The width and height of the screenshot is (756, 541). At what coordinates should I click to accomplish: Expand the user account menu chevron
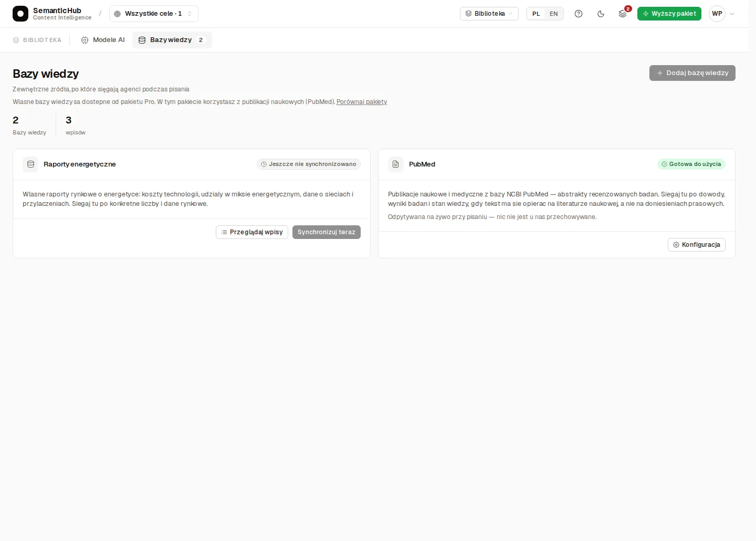[732, 14]
